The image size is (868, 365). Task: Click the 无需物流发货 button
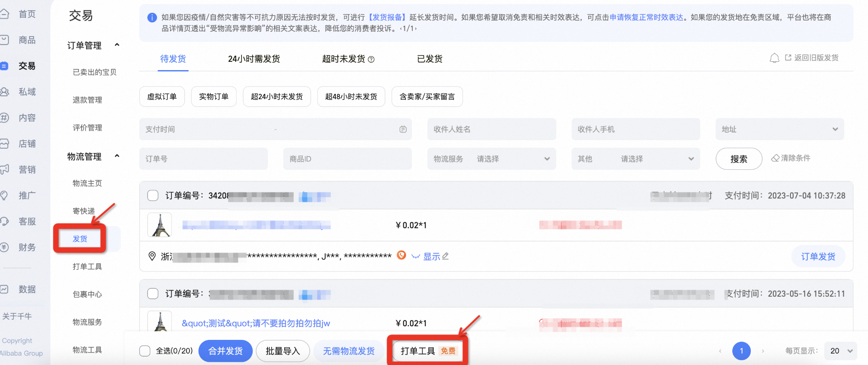(349, 351)
